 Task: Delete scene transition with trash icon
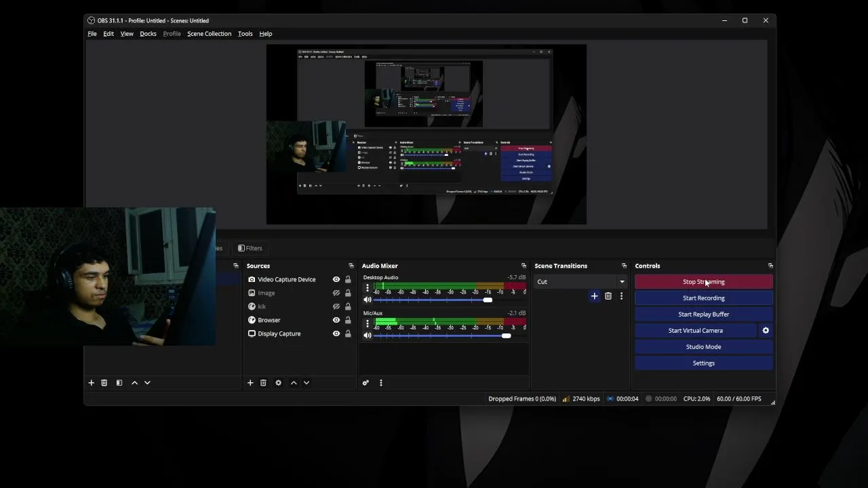(608, 296)
